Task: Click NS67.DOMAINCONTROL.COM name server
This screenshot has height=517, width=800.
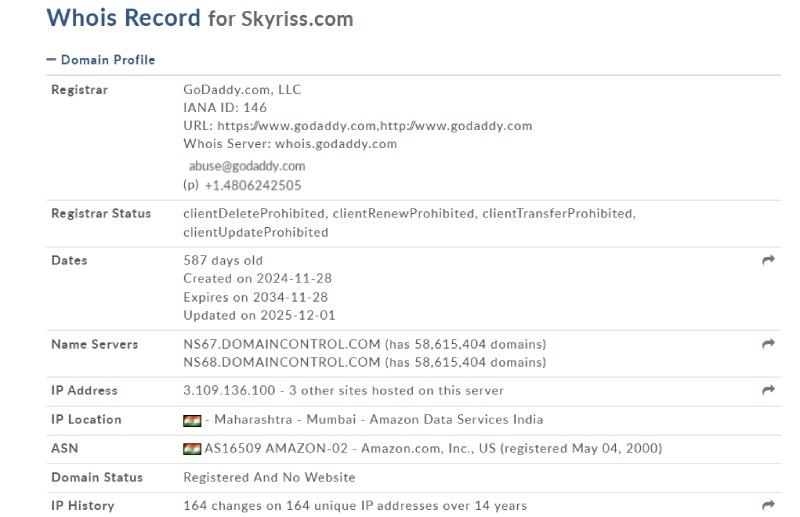Action: click(282, 344)
